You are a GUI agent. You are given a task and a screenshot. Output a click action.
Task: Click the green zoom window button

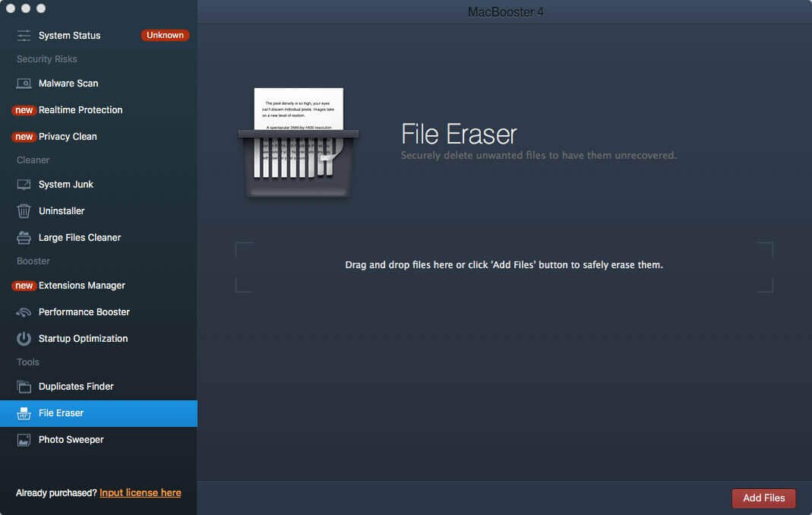[42, 8]
